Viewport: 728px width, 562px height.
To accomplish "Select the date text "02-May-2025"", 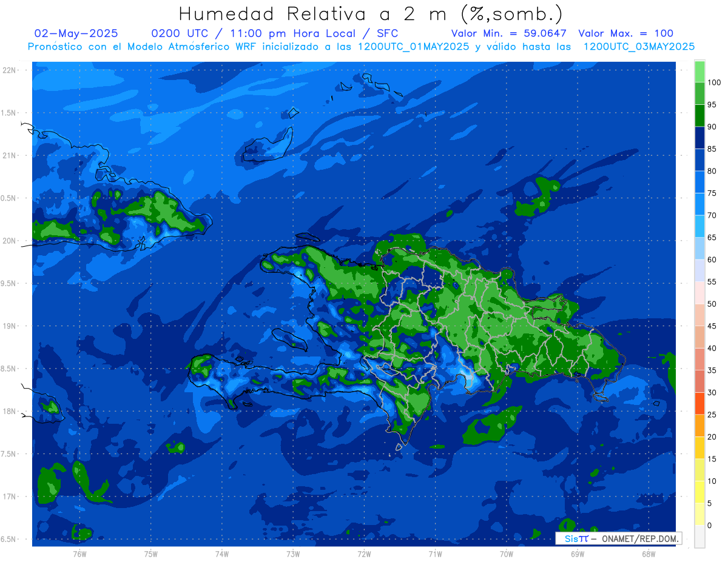I will tap(76, 33).
